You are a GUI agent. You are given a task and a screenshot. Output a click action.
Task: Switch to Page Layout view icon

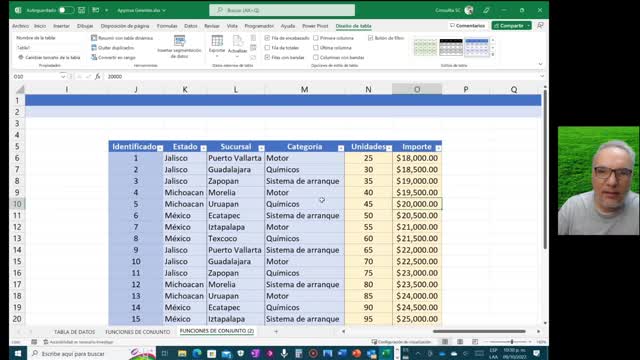[460, 342]
